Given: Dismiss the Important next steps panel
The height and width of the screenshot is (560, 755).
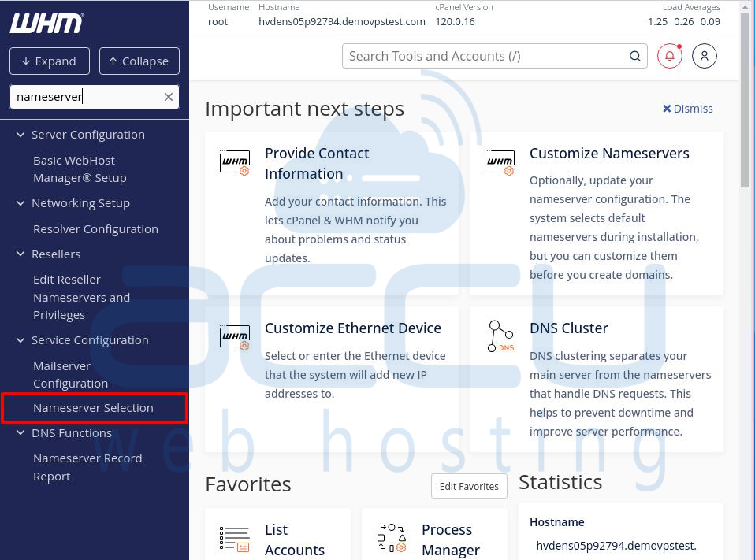Looking at the screenshot, I should 687,109.
